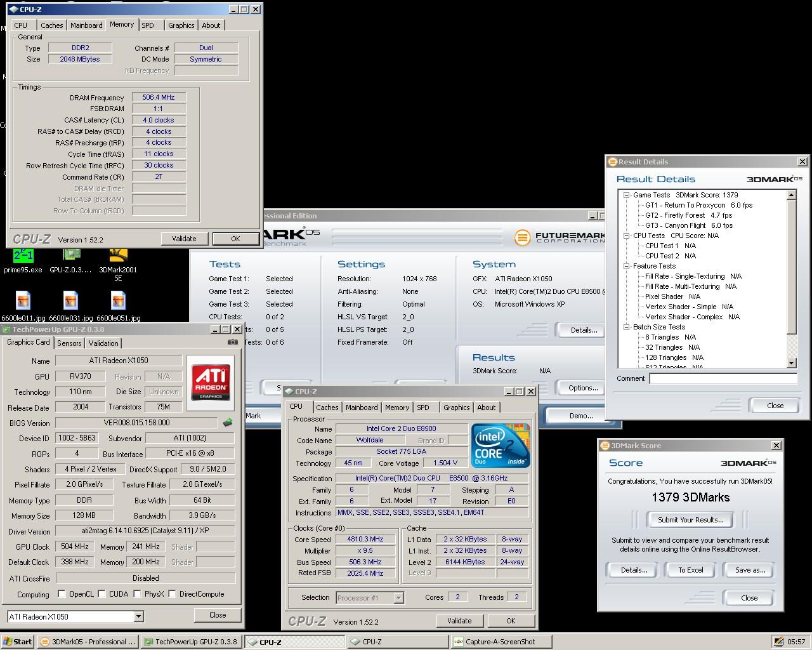Collapse the Game Tests tree node
812x650 pixels.
(627, 195)
